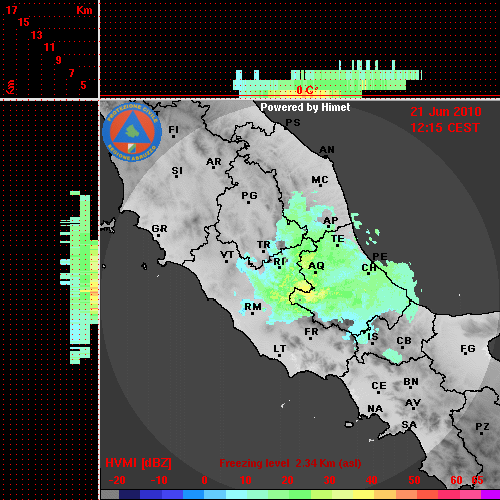The image size is (500, 500).
Task: Click the AN city label
Action: click(327, 150)
